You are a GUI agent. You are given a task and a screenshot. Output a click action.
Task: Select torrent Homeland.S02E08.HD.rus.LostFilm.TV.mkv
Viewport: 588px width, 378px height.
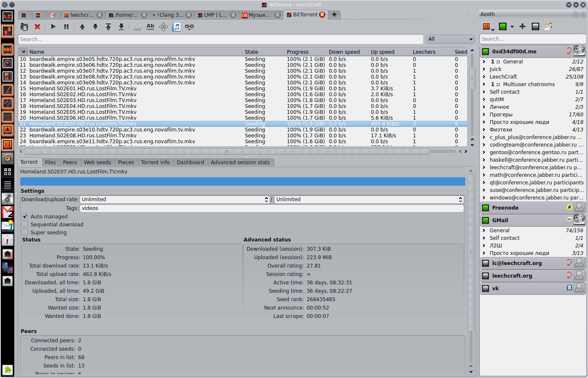(x=243, y=135)
